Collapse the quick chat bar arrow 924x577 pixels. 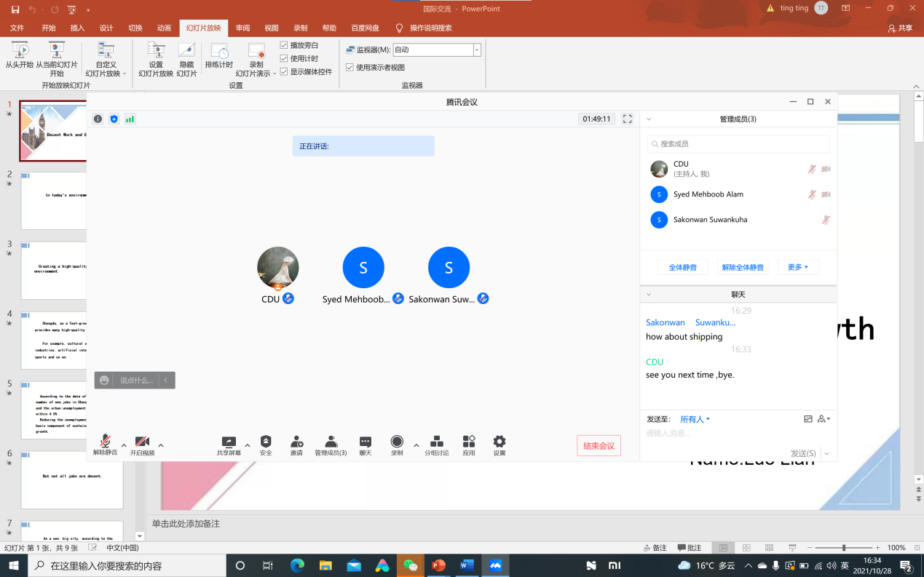(x=166, y=380)
